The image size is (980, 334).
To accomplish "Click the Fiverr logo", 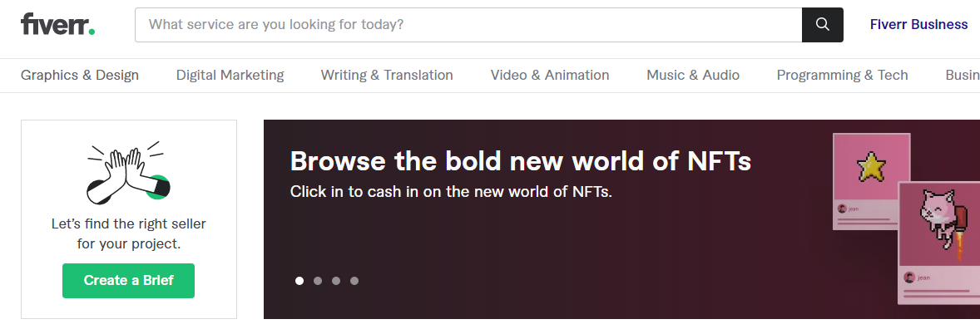I will click(57, 24).
